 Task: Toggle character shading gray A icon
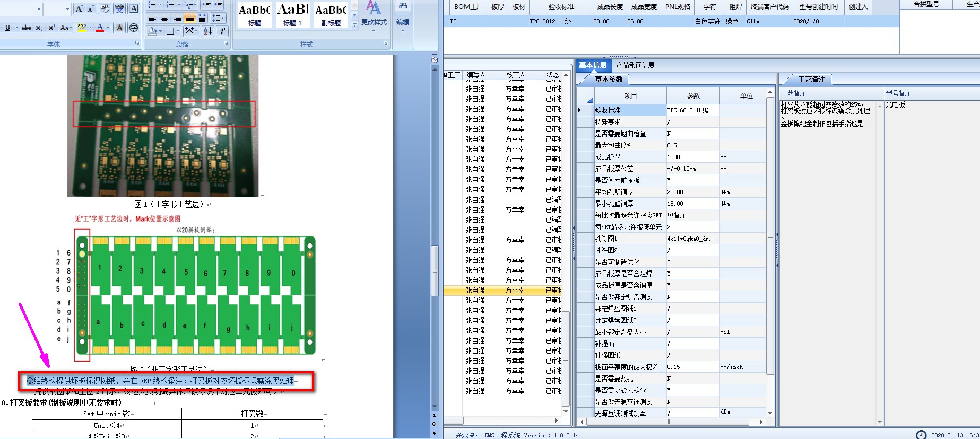coord(119,28)
